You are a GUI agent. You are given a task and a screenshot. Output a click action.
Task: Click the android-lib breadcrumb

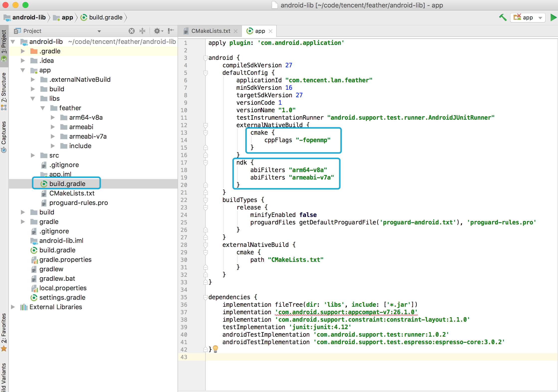[x=29, y=17]
